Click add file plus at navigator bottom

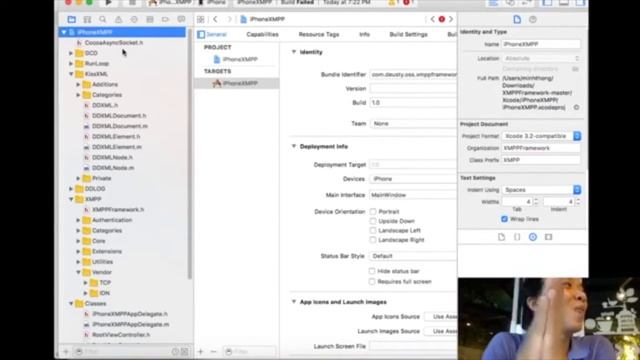pos(66,351)
